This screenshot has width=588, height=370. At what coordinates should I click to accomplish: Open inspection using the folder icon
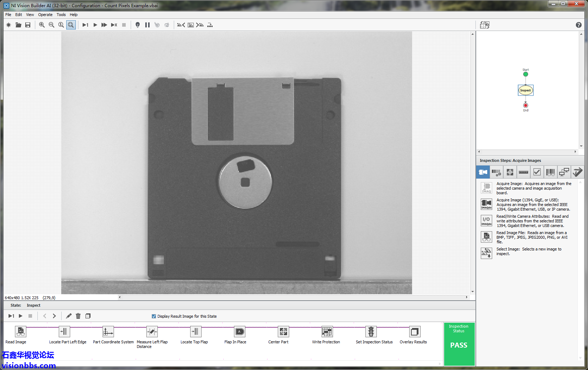pos(18,25)
